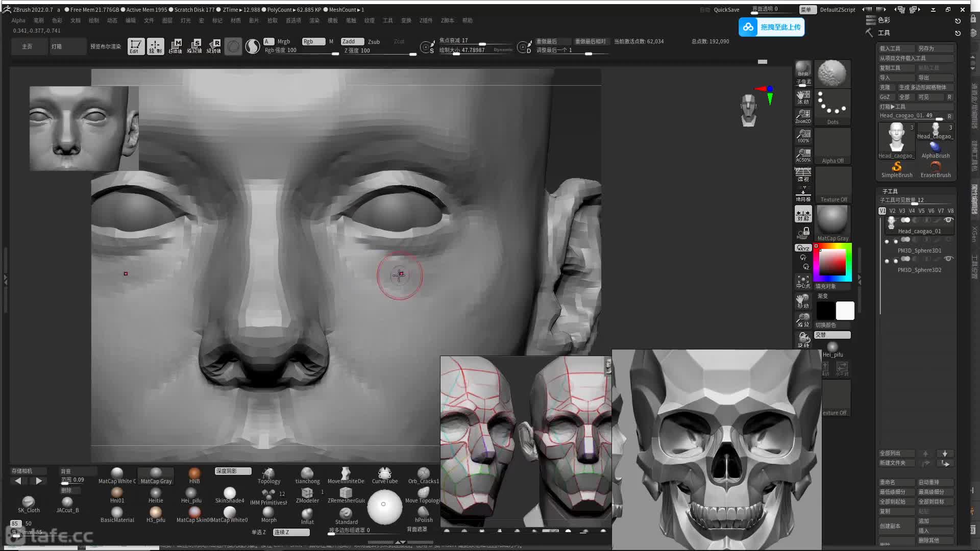Open the 帮助 (Help) menu
The image size is (980, 551).
pyautogui.click(x=467, y=20)
